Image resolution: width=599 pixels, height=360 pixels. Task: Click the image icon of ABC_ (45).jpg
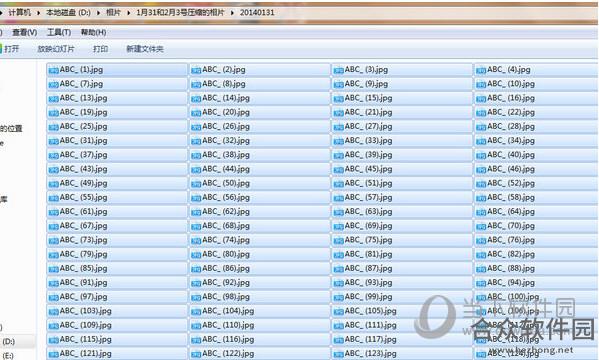tap(338, 169)
